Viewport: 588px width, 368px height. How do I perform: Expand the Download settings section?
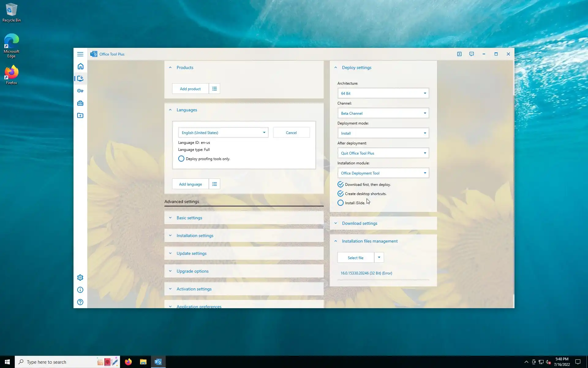(360, 223)
